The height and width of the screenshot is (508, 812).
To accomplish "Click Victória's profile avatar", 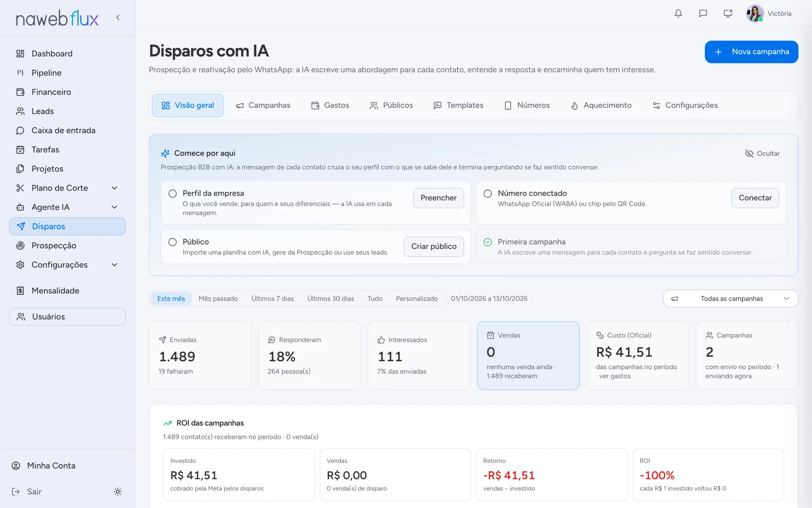I will pos(755,14).
